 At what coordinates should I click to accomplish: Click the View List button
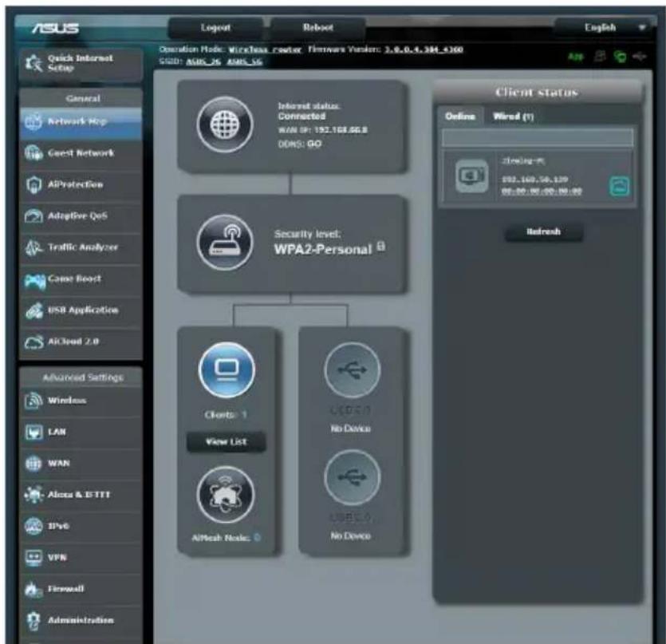227,441
